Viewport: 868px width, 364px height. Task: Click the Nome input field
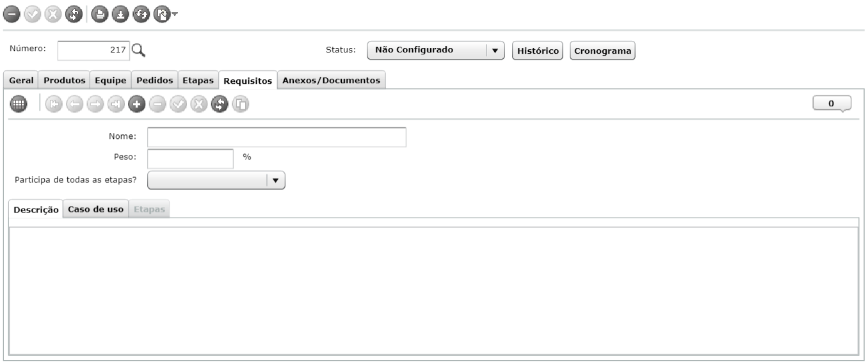point(277,137)
